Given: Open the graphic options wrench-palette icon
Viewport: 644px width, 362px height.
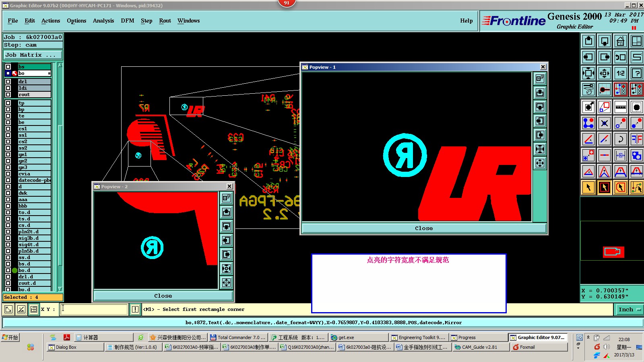Looking at the screenshot, I should coord(588,89).
